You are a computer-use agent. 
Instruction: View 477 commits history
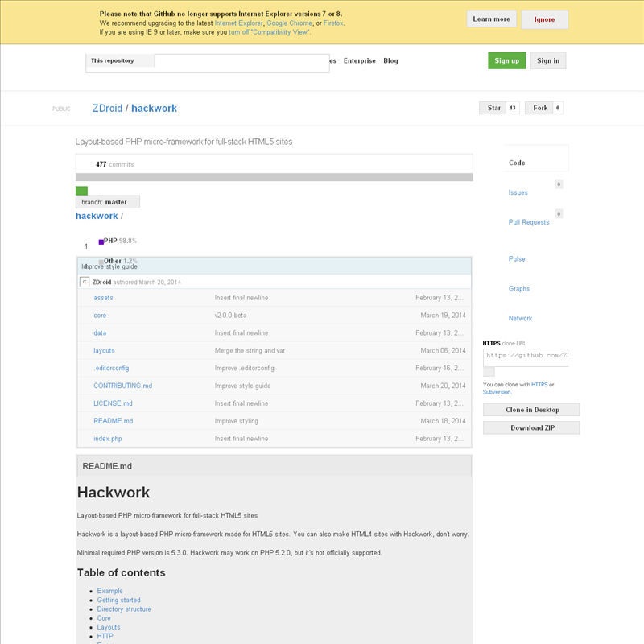point(114,164)
